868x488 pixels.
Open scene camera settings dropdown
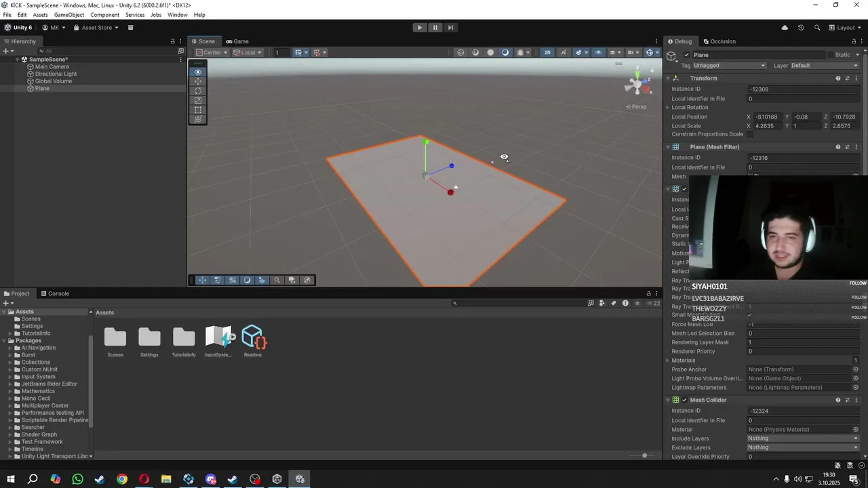coord(633,52)
